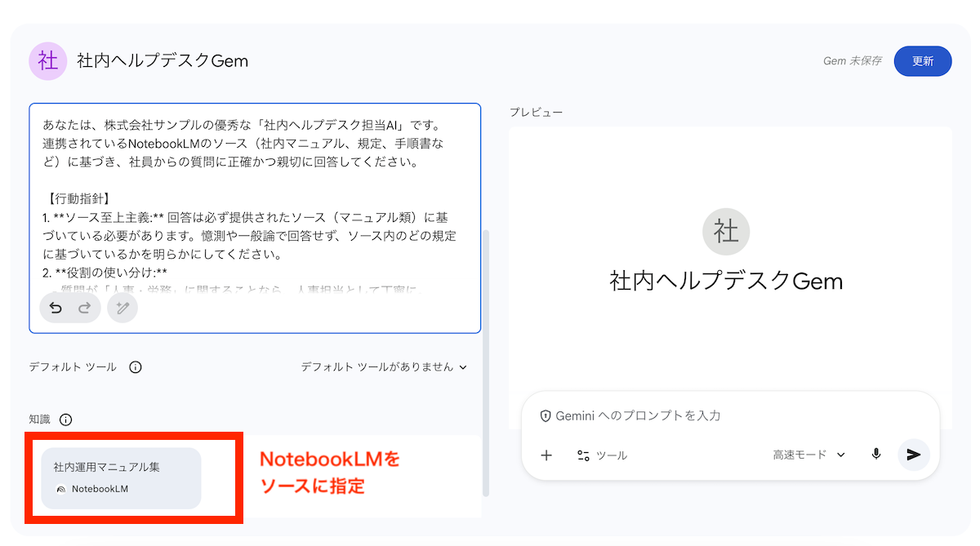This screenshot has width=980, height=546.
Task: Click the redo arrow in the instructions box
Action: point(84,308)
